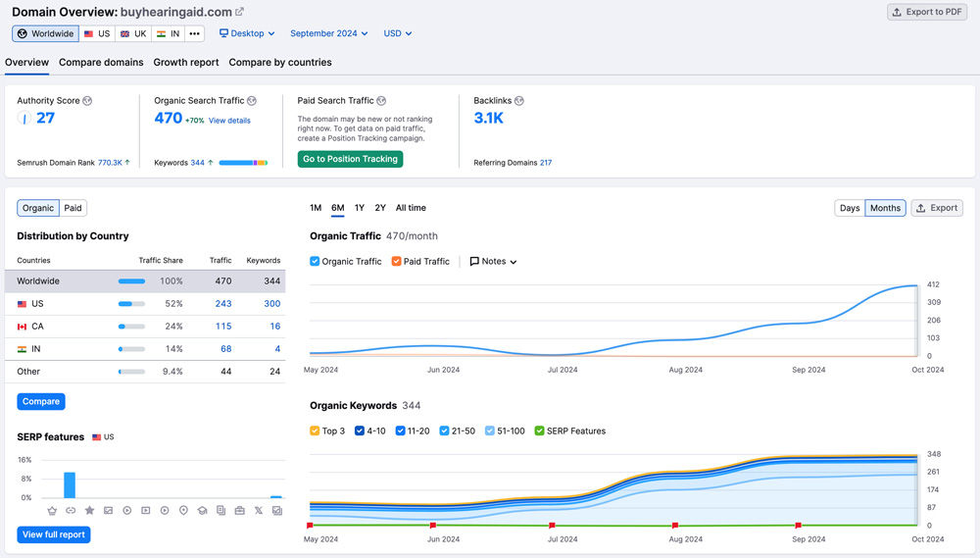
Task: Click the CA traffic share bar
Action: click(x=132, y=327)
